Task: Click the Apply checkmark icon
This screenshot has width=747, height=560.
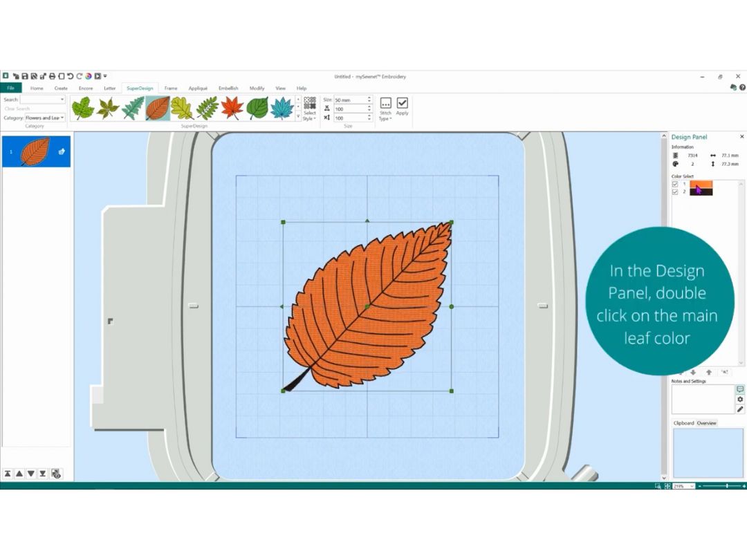Action: 402,103
